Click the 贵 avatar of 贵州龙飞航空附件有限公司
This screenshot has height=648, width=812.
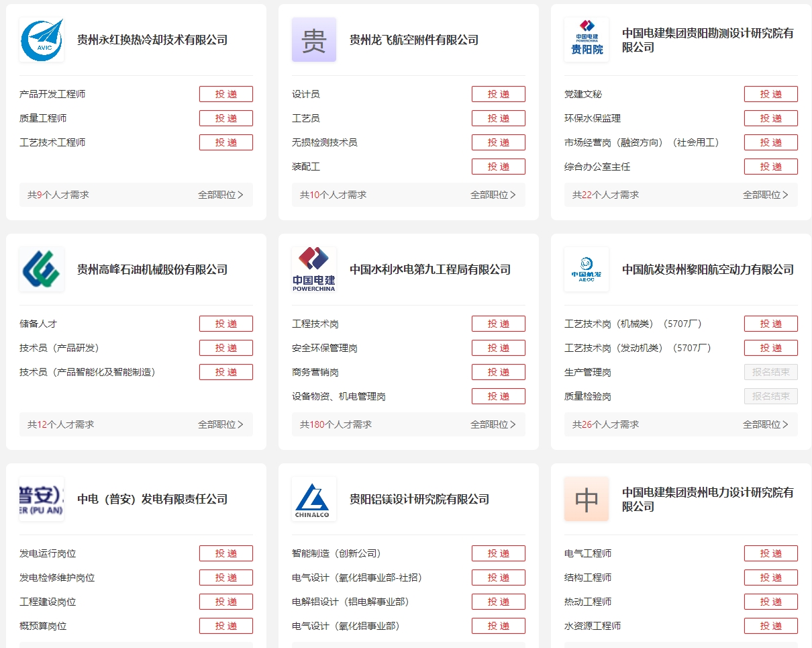314,40
